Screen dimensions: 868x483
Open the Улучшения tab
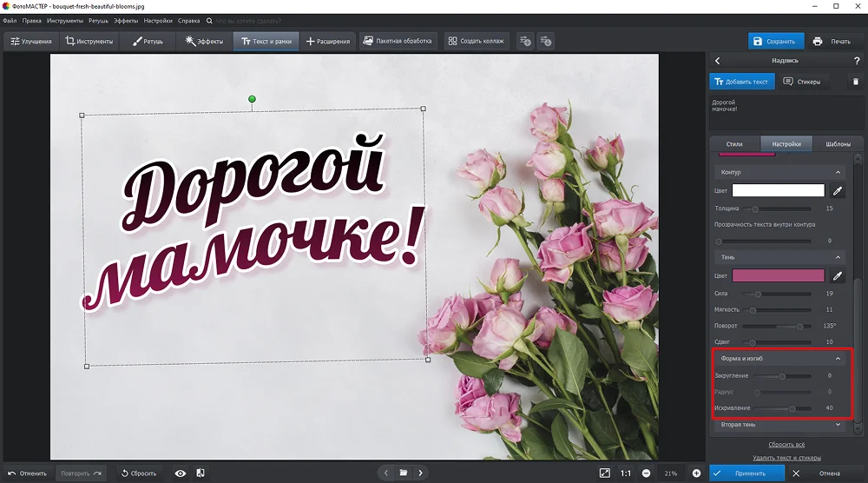pyautogui.click(x=31, y=41)
